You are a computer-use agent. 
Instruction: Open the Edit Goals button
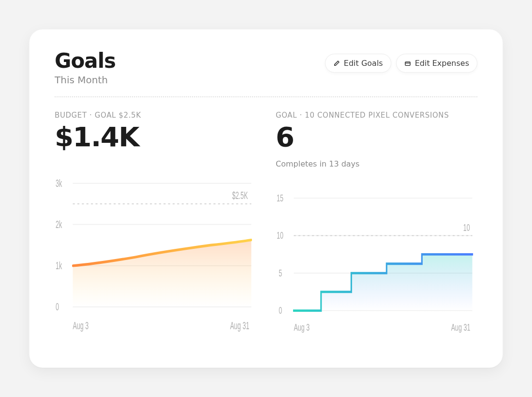pos(358,63)
